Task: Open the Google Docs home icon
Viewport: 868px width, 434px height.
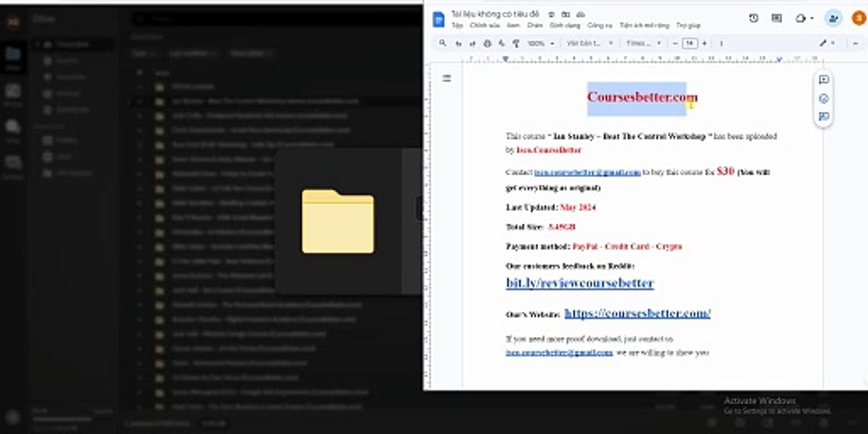Action: pyautogui.click(x=438, y=19)
